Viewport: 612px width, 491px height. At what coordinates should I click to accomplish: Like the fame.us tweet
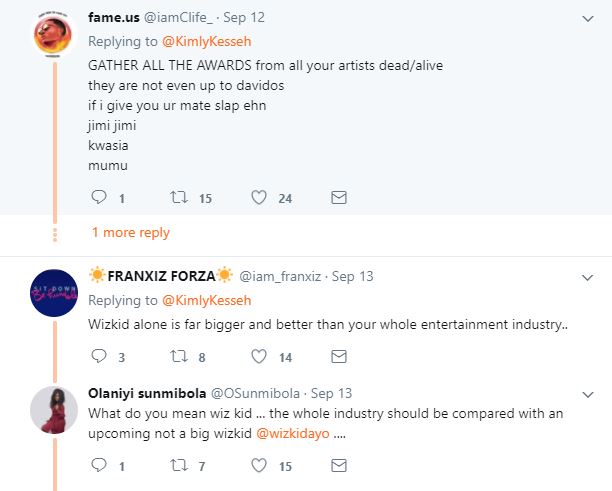coord(259,198)
